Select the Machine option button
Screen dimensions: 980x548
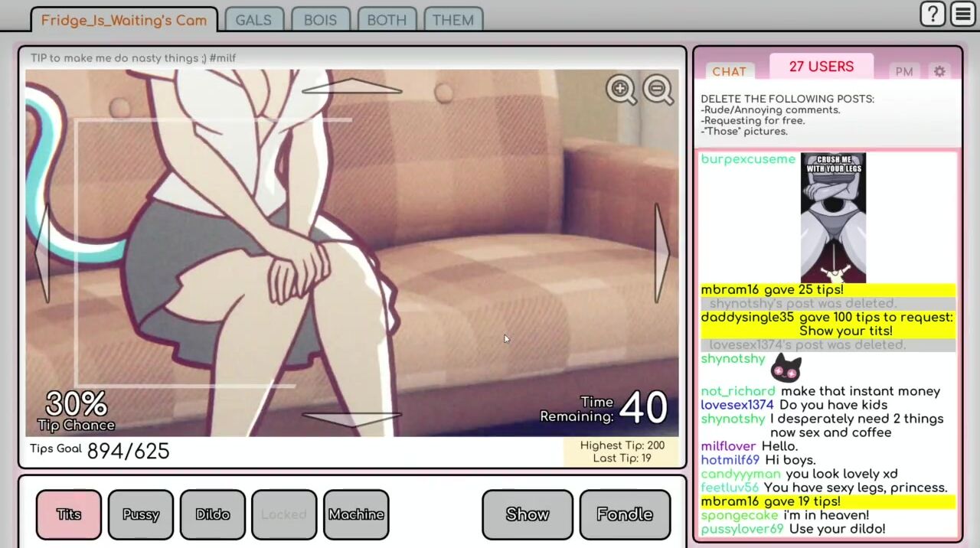pyautogui.click(x=356, y=514)
